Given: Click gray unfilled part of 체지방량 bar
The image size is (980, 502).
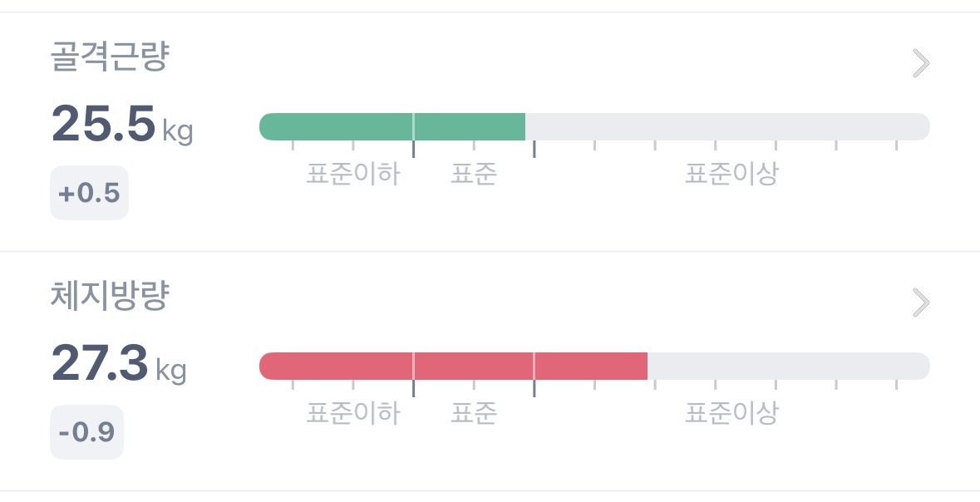Looking at the screenshot, I should point(788,366).
